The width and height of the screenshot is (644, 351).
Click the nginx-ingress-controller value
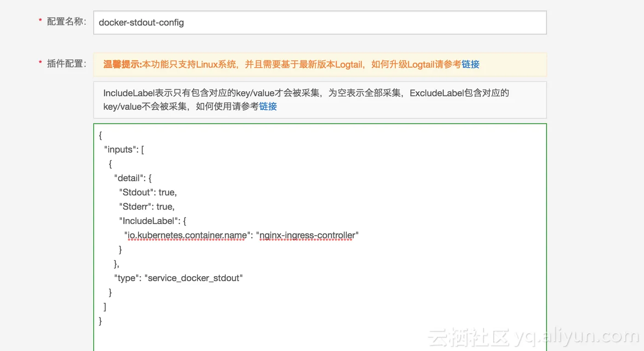pos(307,236)
